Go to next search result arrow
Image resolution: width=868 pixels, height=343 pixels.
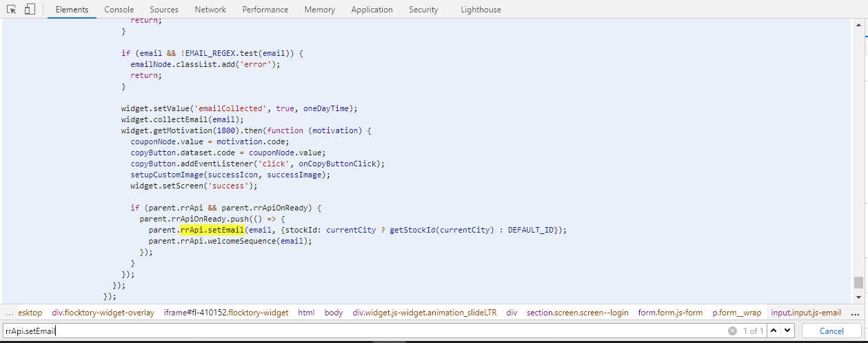click(x=788, y=331)
